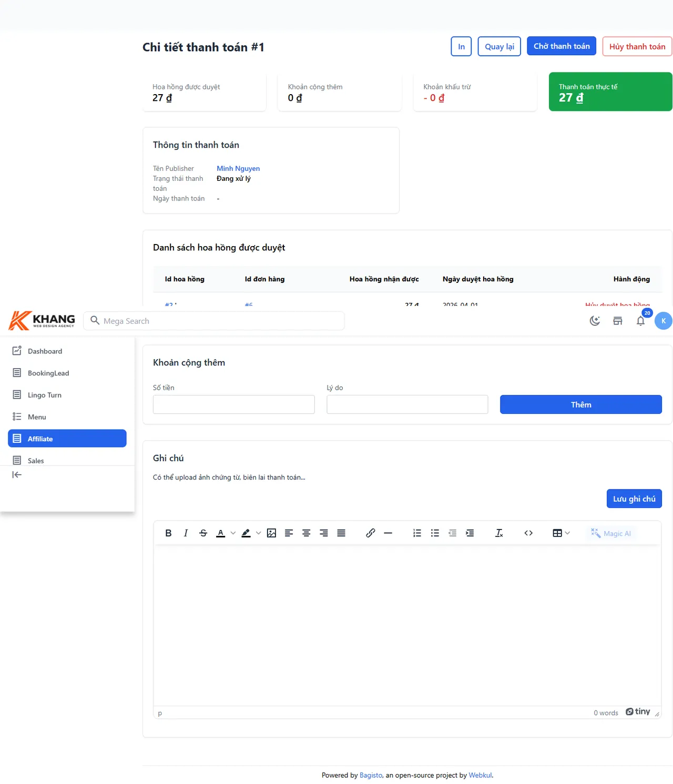Screen dimensions: 673x784
Task: Click Chờ thanh toán button
Action: point(562,46)
